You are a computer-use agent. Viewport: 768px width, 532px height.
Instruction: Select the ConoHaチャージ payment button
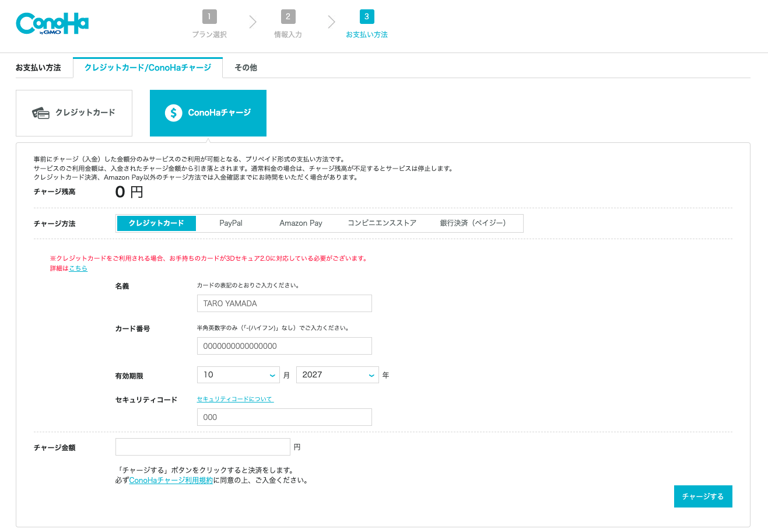[208, 113]
